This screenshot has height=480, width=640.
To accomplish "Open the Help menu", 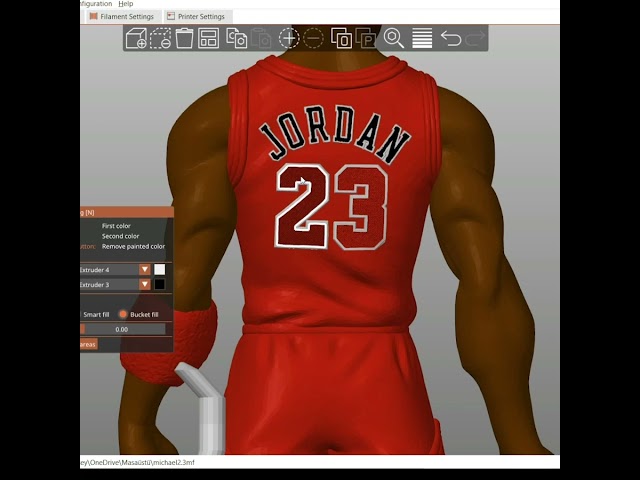I will (x=126, y=4).
